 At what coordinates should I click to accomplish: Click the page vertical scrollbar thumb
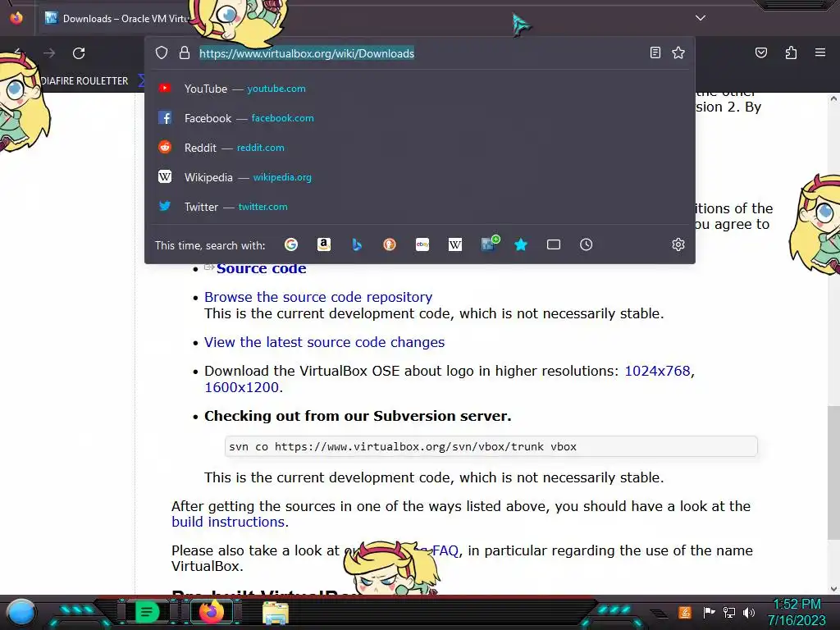click(833, 472)
